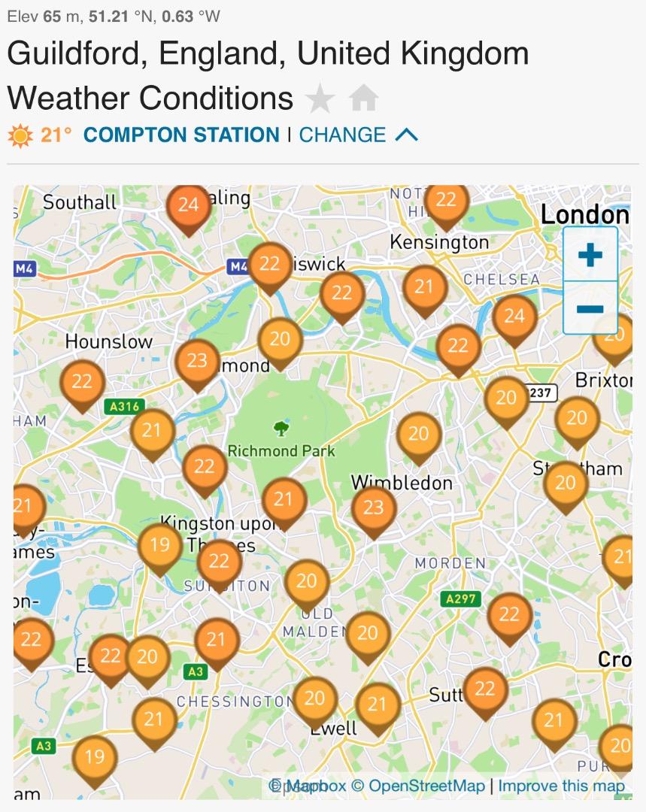Set Guildford as home location icon
This screenshot has height=812, width=646.
click(x=364, y=98)
